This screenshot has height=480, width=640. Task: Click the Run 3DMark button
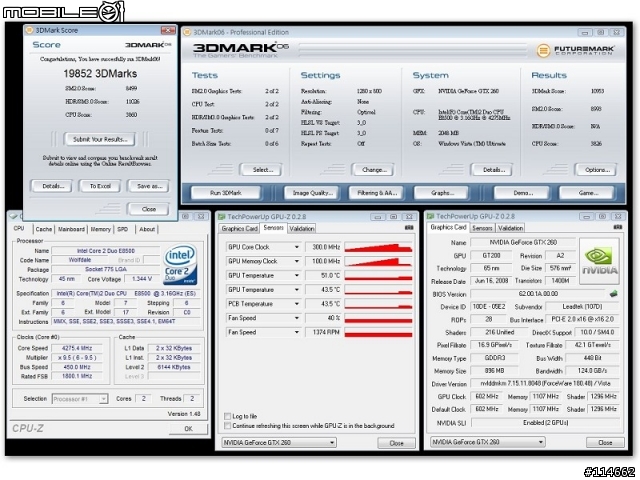pos(226,193)
